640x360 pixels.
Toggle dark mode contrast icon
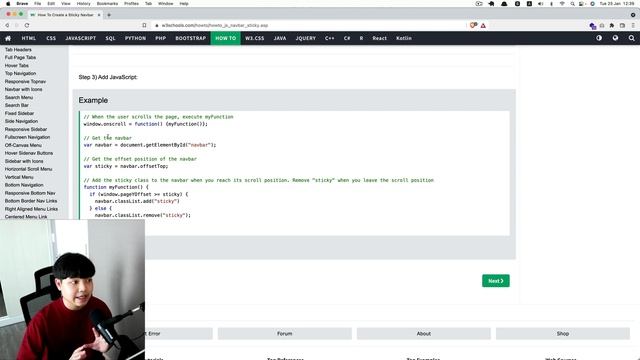click(x=599, y=38)
